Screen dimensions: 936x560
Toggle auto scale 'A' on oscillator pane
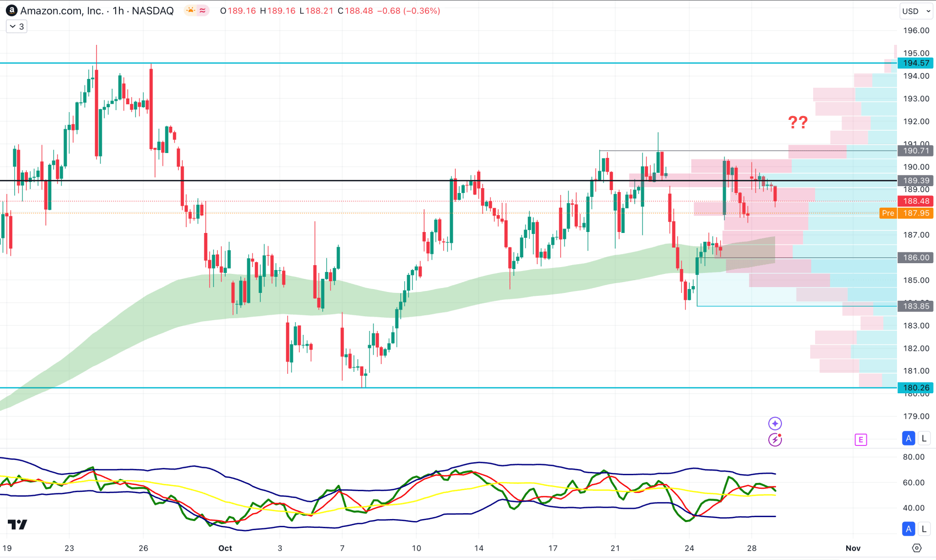908,528
